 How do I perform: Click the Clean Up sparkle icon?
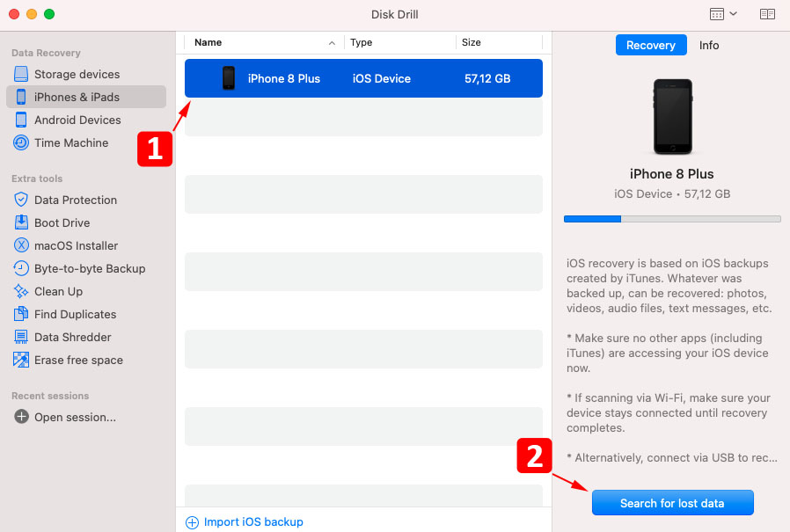21,291
